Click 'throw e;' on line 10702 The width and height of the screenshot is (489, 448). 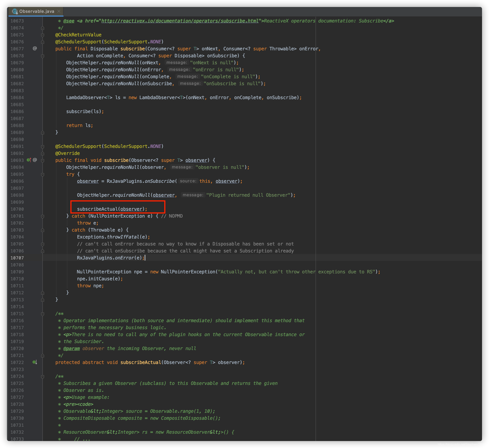[x=88, y=223]
